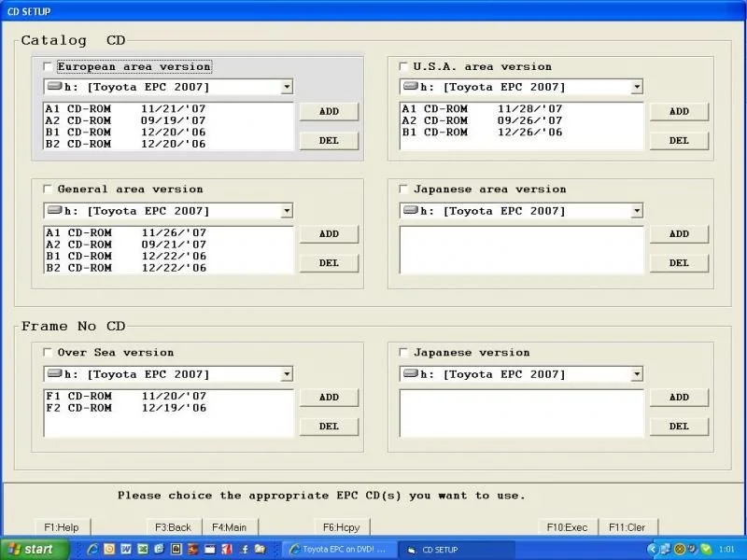This screenshot has width=747, height=560.
Task: Expand the U.S.A. area drive dropdown
Action: click(x=637, y=87)
